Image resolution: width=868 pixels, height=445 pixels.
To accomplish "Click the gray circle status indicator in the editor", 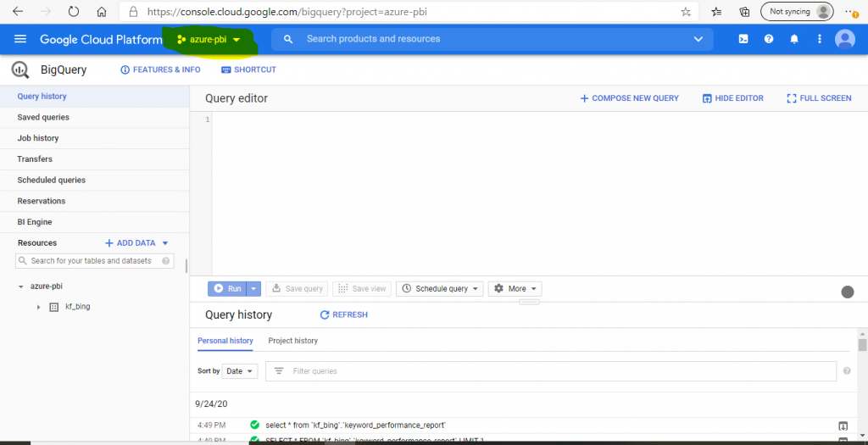I will click(848, 292).
